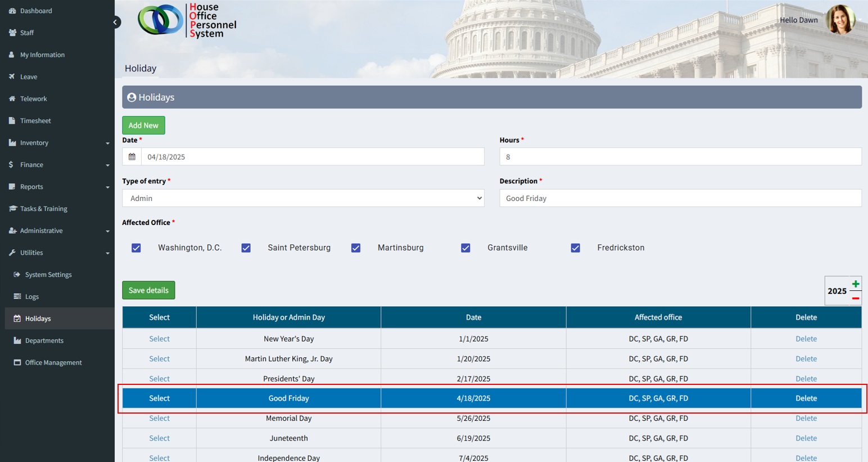Click the green plus year icon
This screenshot has width=868, height=462.
point(855,284)
